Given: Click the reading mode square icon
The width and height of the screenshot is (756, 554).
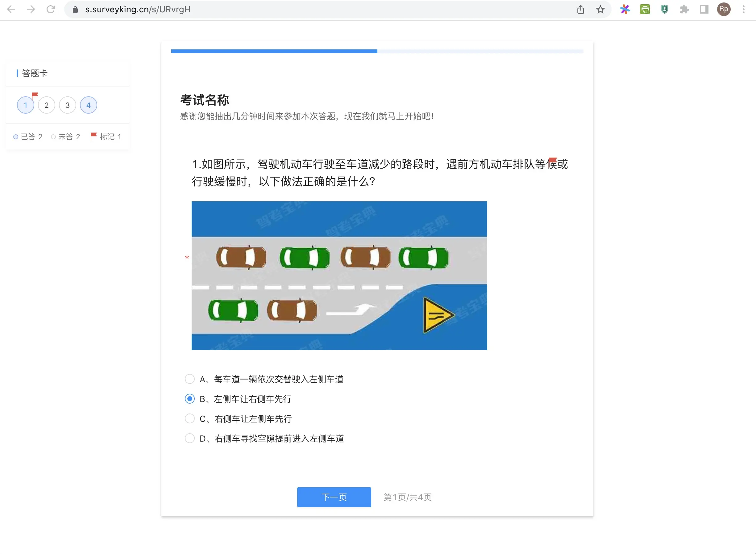Looking at the screenshot, I should point(704,9).
